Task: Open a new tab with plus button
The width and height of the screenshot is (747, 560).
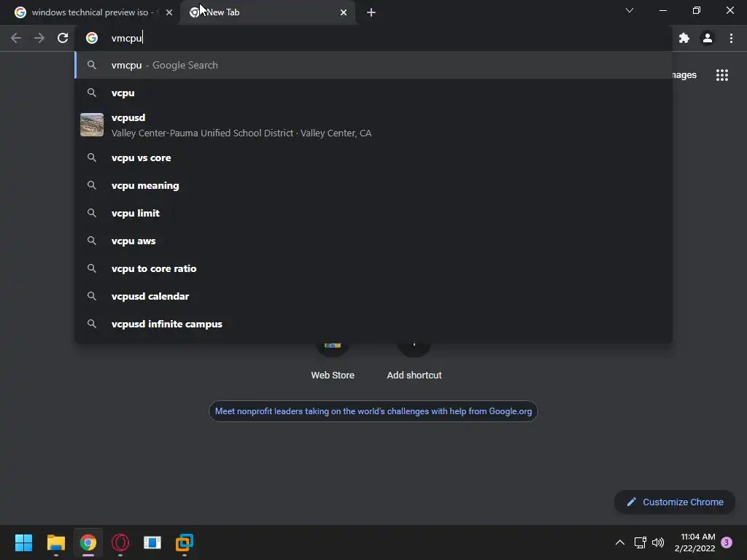Action: [371, 12]
